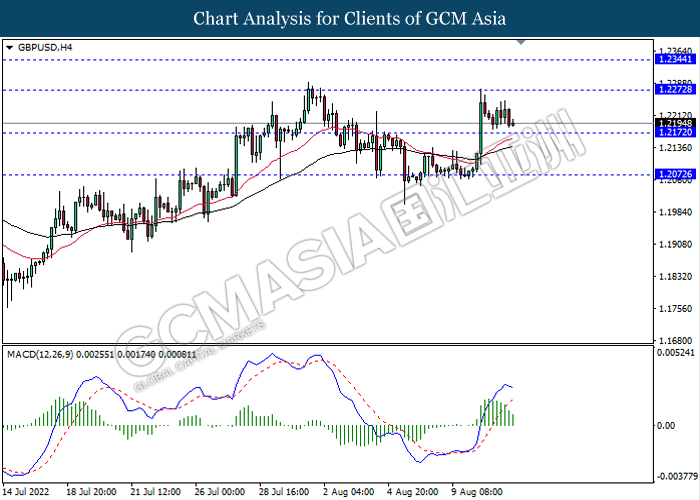Click the MACD 0.005241 scale value
Viewport: 700px width, 500px height.
(675, 353)
